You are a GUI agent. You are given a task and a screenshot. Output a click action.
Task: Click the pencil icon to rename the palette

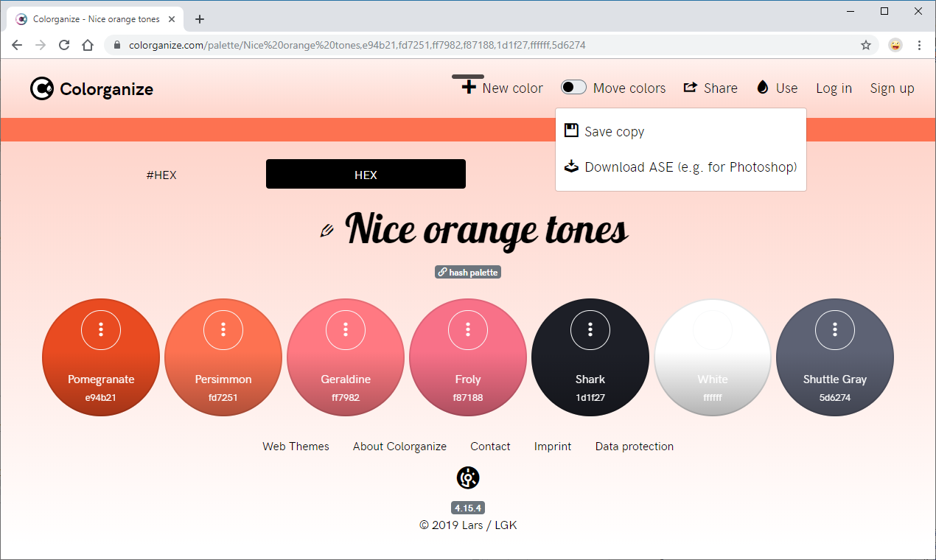point(326,231)
